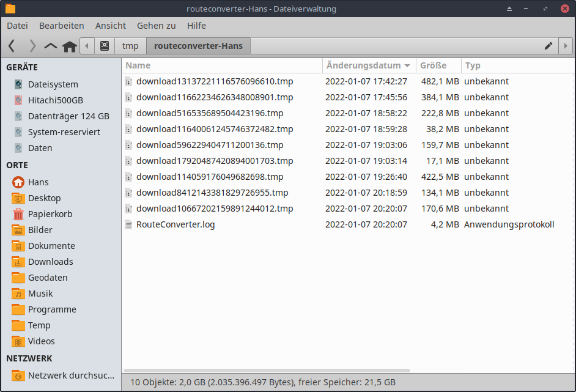The height and width of the screenshot is (392, 576).
Task: Select download8412143381829726955.tmp file
Action: tap(212, 193)
